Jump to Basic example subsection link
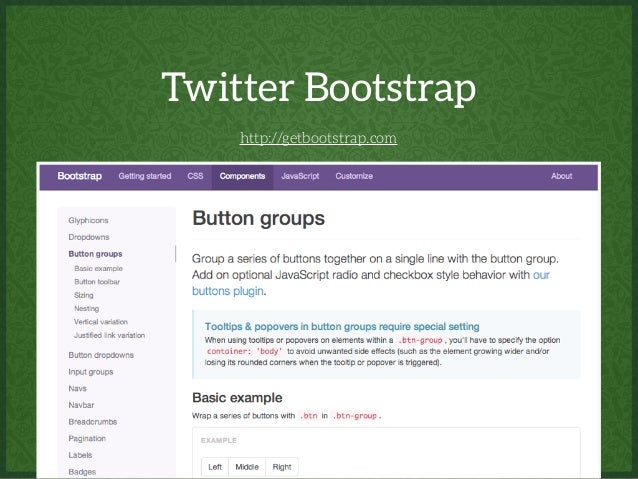Screen dimensions: 638x479 (x=98, y=269)
